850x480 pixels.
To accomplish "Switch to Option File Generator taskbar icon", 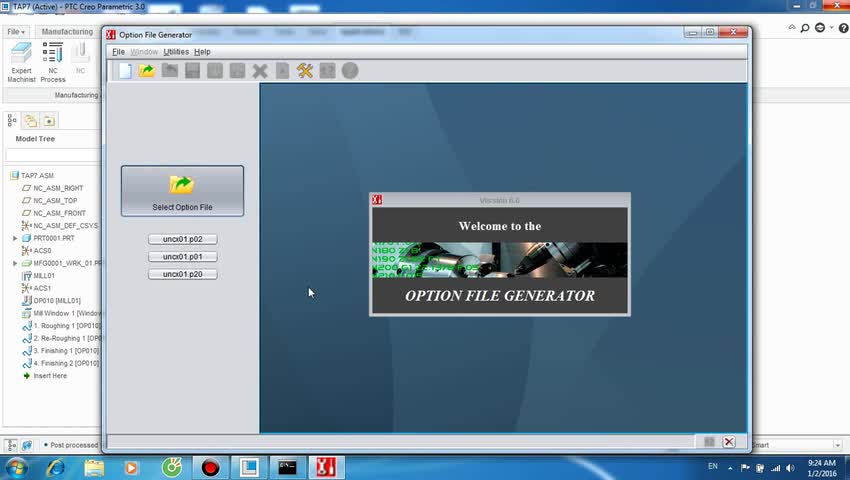I will point(326,468).
